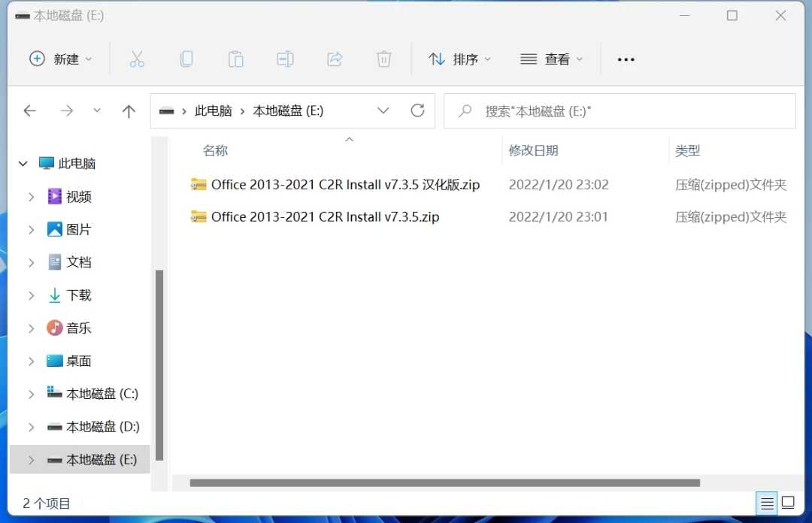Screen dimensions: 812x523
Task: Expand the 图片 tree node
Action: click(x=31, y=229)
